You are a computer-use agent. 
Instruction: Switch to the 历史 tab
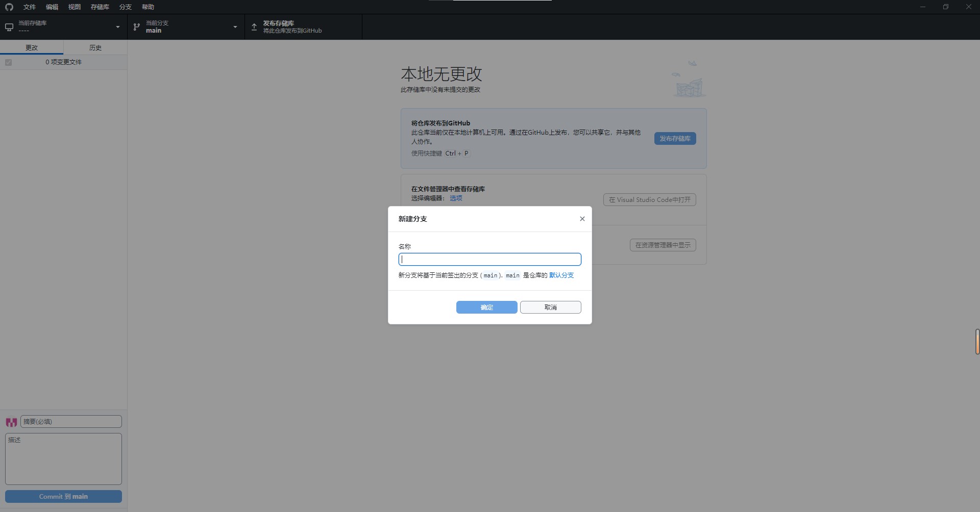[x=95, y=47]
